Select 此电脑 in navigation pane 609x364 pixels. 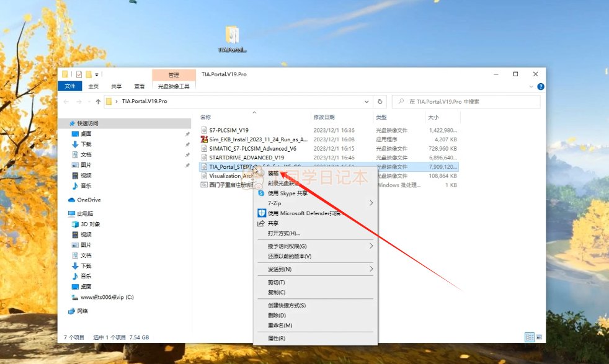coord(85,214)
